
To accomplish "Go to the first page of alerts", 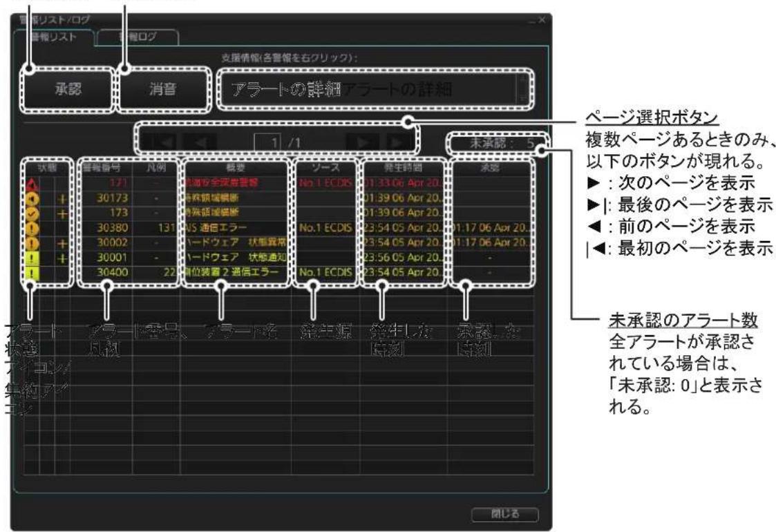I will (x=161, y=143).
